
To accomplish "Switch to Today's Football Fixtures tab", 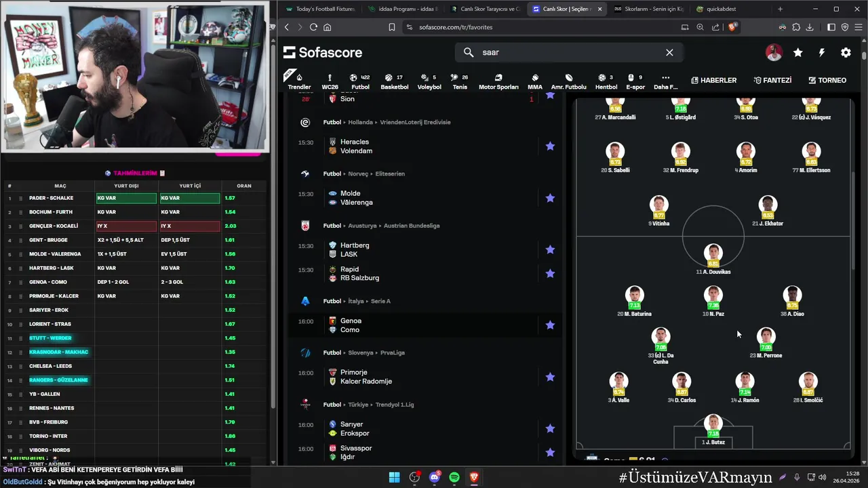I will 321,9.
